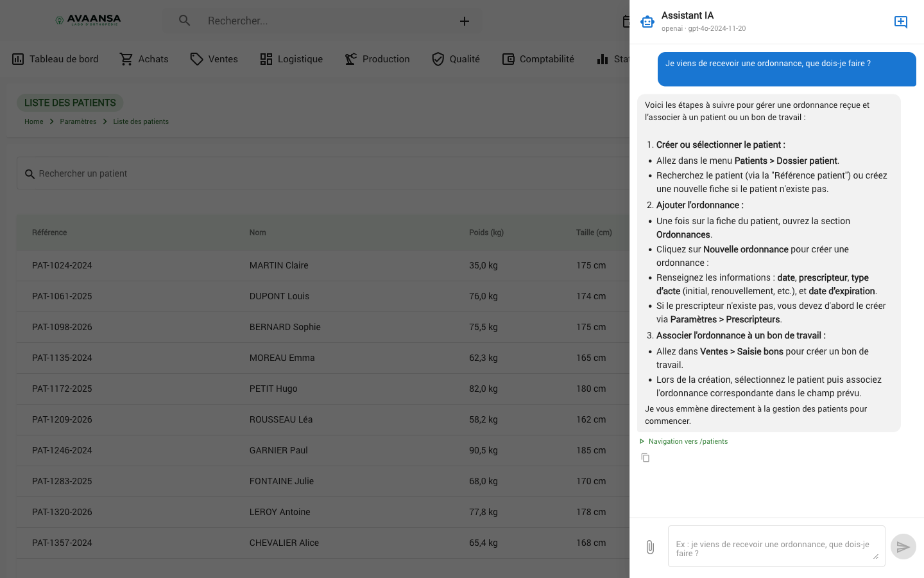Click the Achats shopping cart icon
Screen dimensions: 924x578
tap(126, 59)
